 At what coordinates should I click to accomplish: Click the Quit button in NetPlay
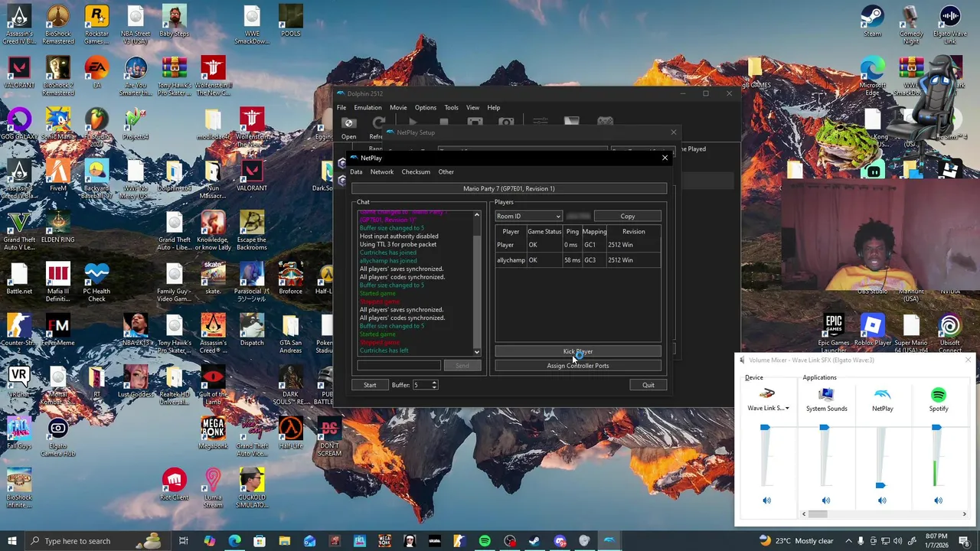[648, 385]
